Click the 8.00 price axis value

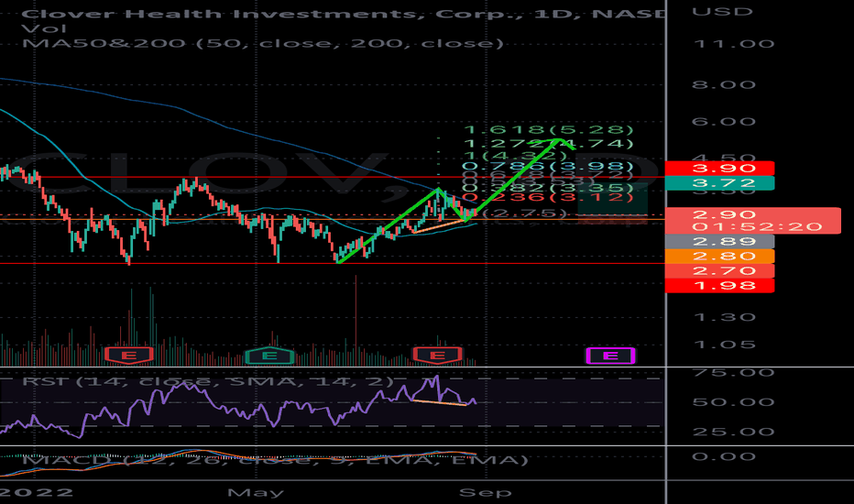click(724, 85)
